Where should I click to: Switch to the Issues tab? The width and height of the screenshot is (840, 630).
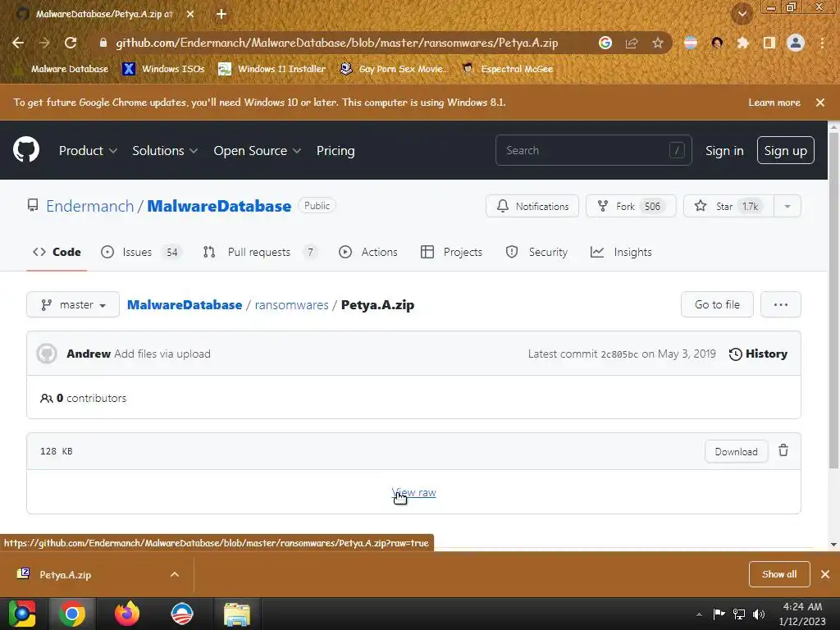(141, 253)
